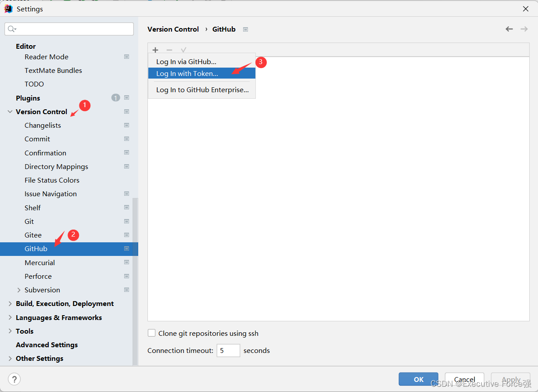Click the back navigation arrow
The image size is (538, 392).
click(509, 29)
